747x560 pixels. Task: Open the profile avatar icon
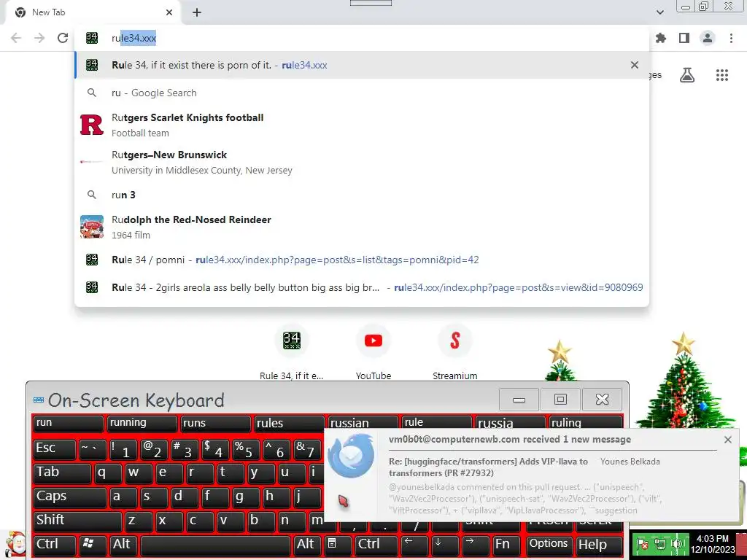pyautogui.click(x=708, y=38)
